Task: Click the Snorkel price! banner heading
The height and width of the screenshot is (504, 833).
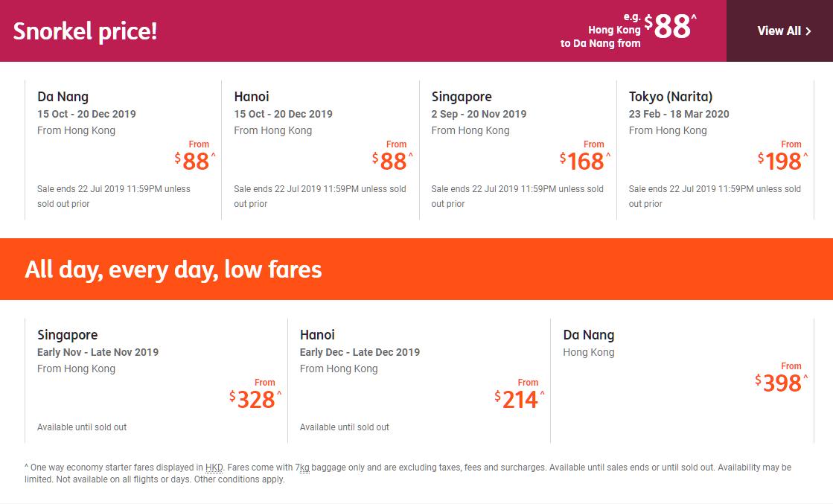Action: [85, 31]
